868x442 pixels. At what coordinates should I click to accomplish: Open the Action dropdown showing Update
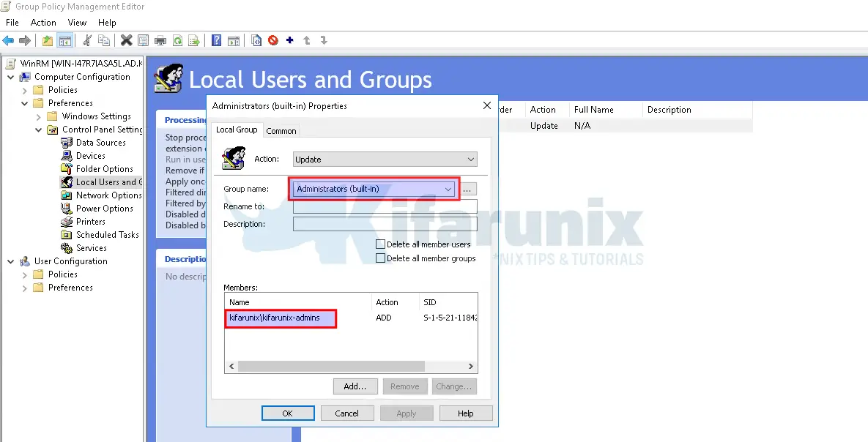(x=384, y=159)
